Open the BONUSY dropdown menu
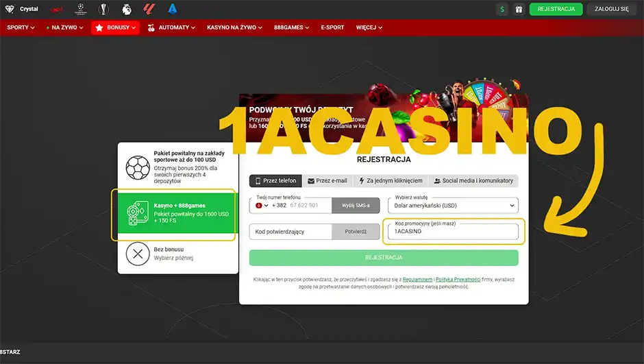The image size is (644, 364). click(115, 27)
